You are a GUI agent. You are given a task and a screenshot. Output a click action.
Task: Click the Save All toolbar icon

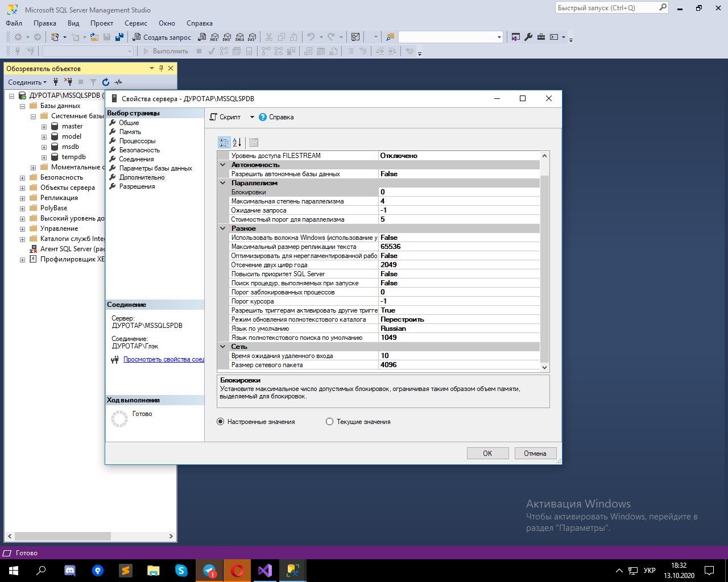(119, 37)
